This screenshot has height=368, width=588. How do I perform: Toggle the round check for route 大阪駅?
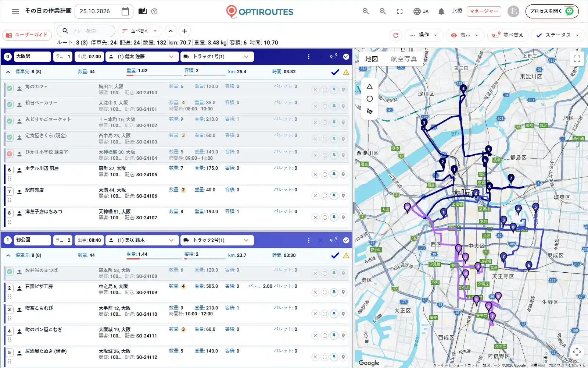coord(346,57)
